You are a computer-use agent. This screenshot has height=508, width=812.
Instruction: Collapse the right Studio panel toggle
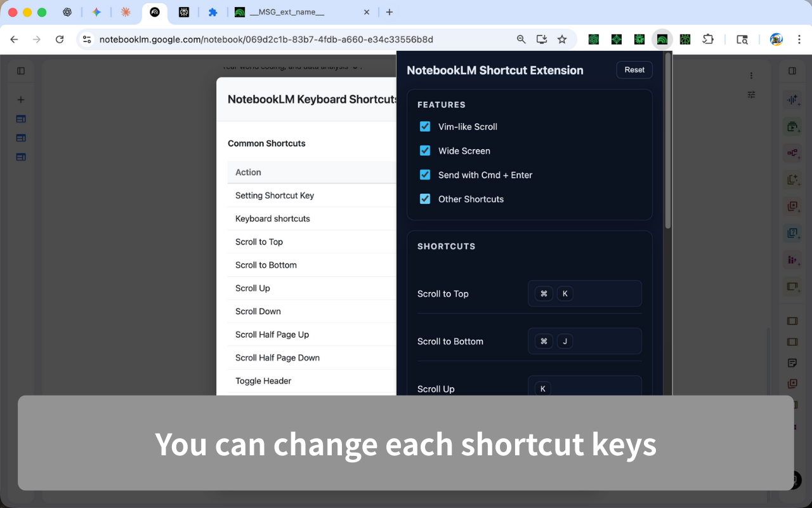(x=792, y=71)
